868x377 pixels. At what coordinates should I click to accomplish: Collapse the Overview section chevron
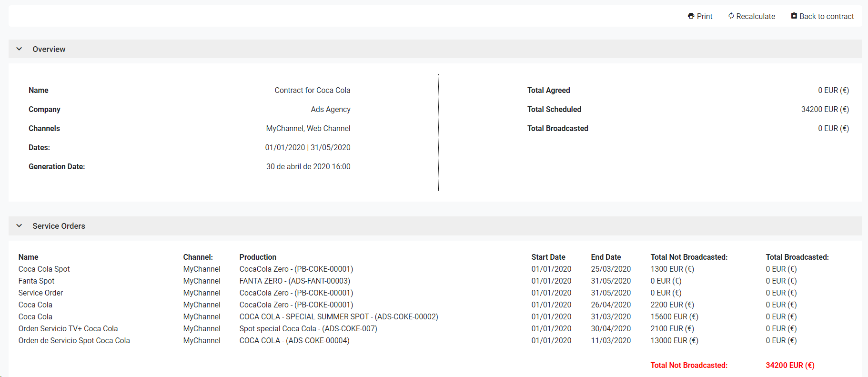click(19, 49)
